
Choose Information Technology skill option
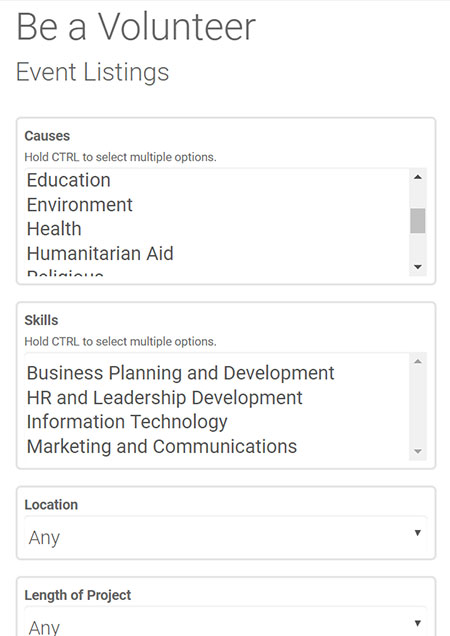point(217,422)
